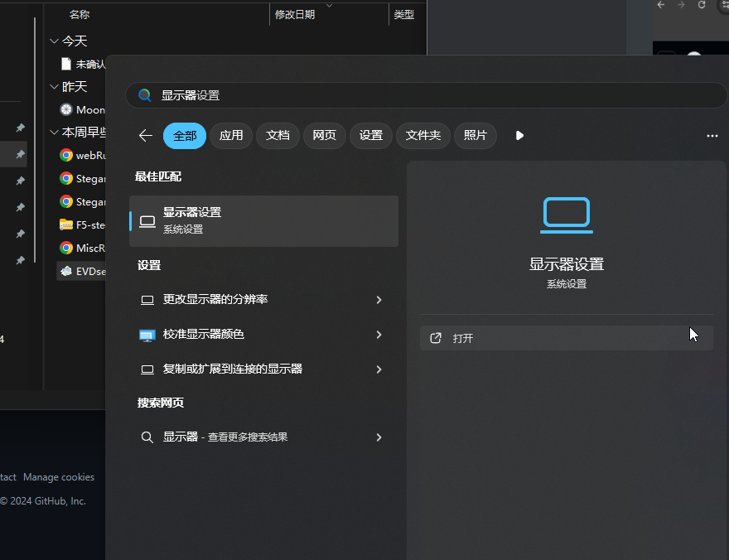Click the open-external icon beside 打开
Viewport: 729px width, 560px height.
pyautogui.click(x=436, y=338)
